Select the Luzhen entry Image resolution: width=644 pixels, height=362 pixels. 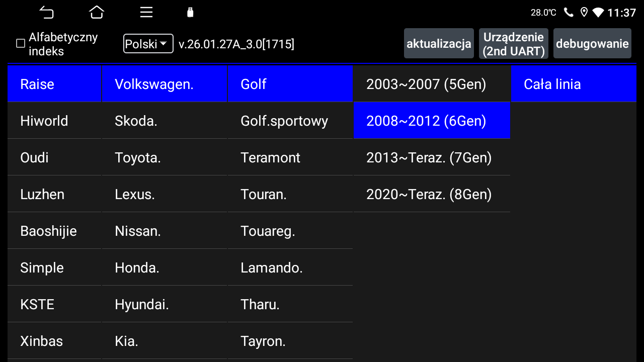(54, 194)
